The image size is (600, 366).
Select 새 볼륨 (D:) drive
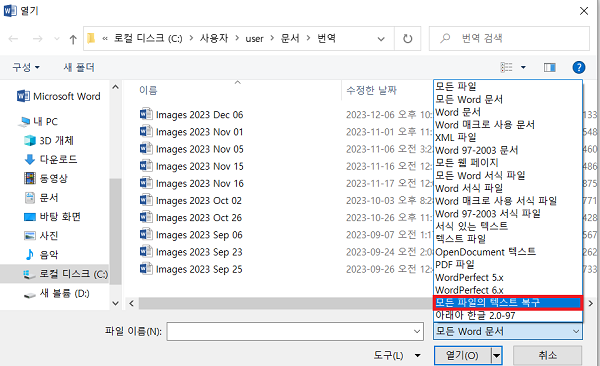pyautogui.click(x=57, y=293)
